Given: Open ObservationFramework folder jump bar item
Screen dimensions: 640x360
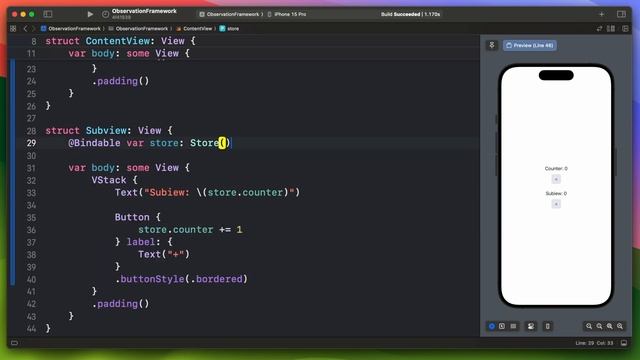Looking at the screenshot, I should coord(138,29).
